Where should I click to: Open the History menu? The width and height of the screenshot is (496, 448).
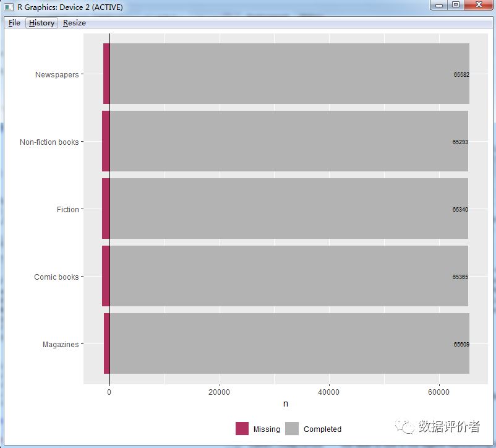[x=41, y=23]
